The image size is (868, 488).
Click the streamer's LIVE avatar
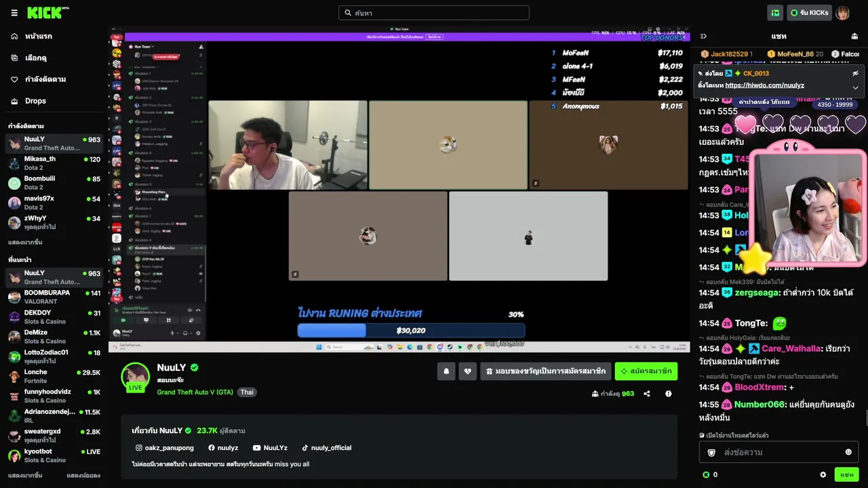pos(135,378)
